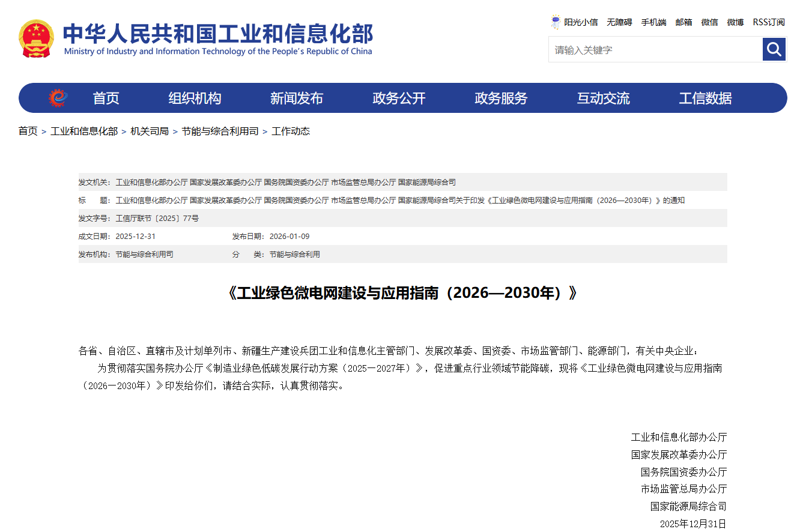Screen dimensions: 800x532
Task: Open the 微信 link in header
Action: [709, 22]
